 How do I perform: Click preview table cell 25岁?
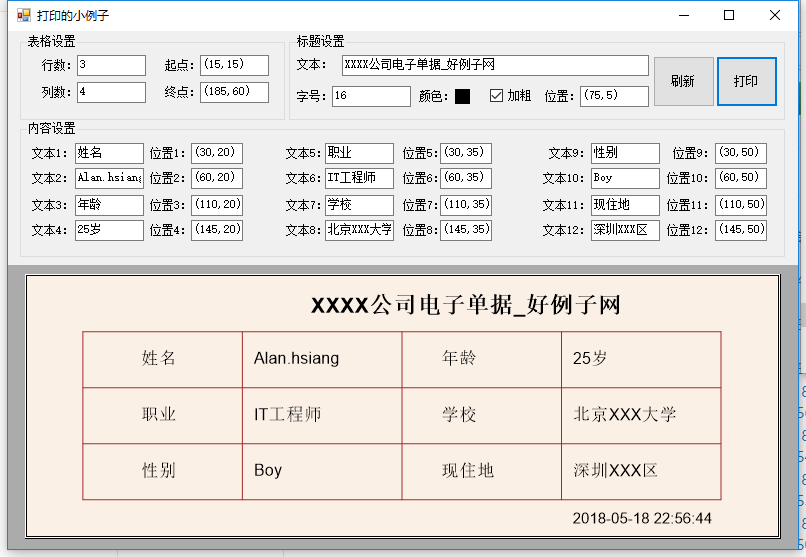tap(642, 359)
